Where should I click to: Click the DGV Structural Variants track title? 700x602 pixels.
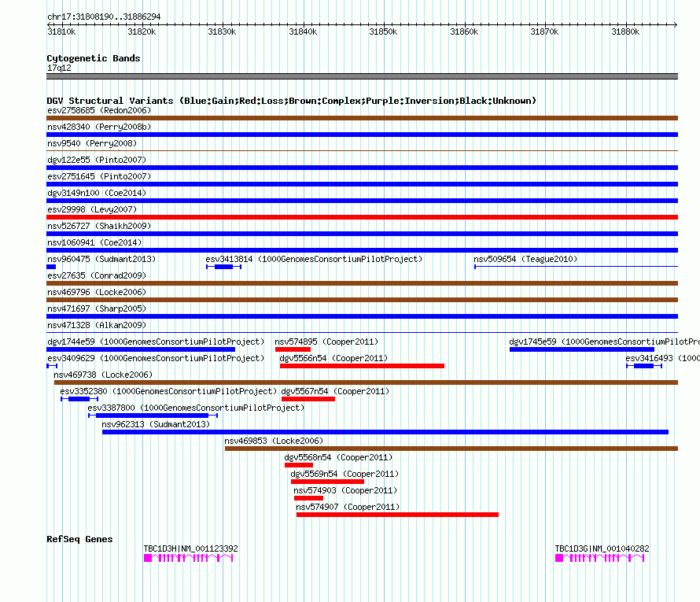(x=291, y=101)
